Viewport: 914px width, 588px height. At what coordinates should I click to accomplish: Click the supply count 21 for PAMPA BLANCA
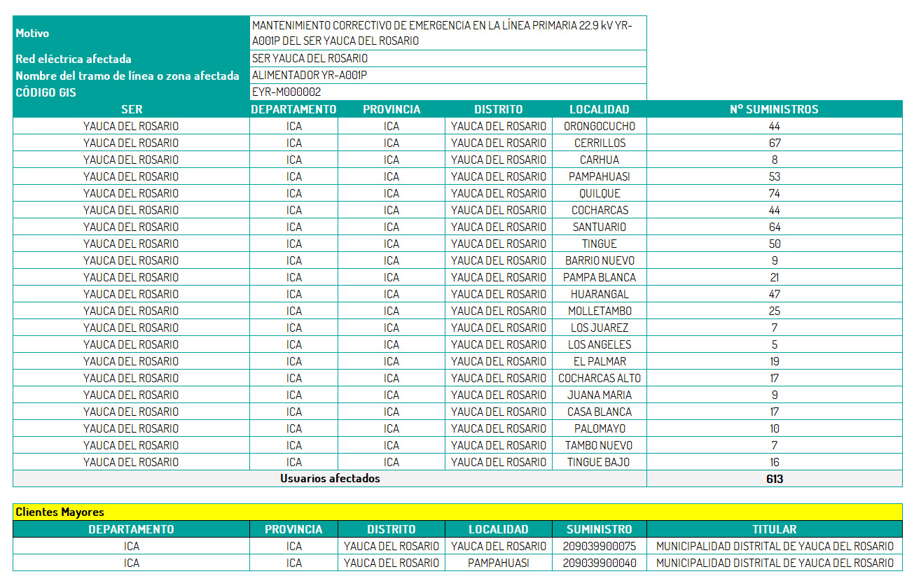coord(774,277)
